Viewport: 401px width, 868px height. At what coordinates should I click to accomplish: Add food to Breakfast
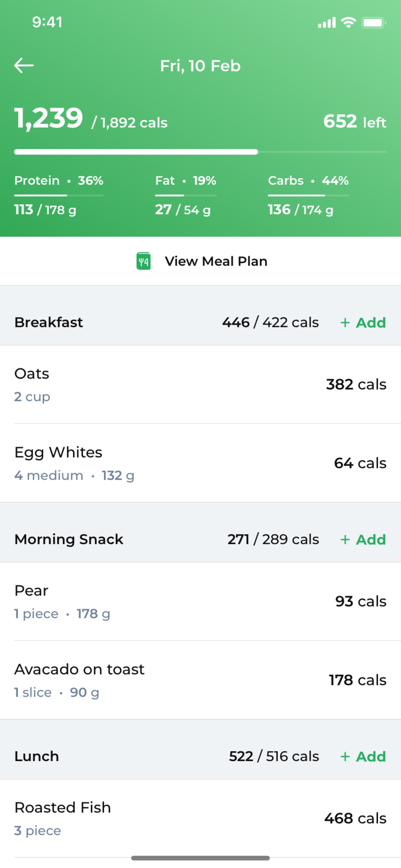click(x=363, y=322)
